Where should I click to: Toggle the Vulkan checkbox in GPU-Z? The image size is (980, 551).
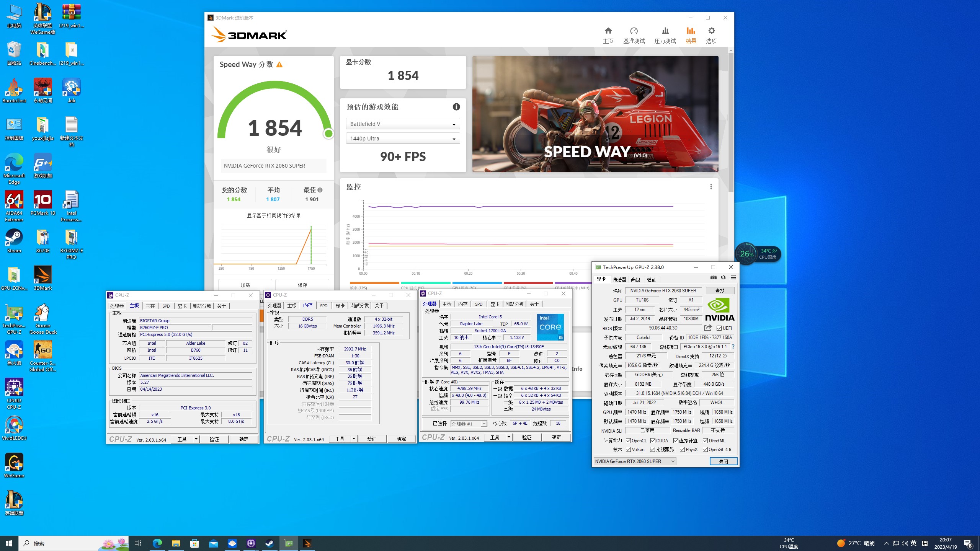pos(628,450)
